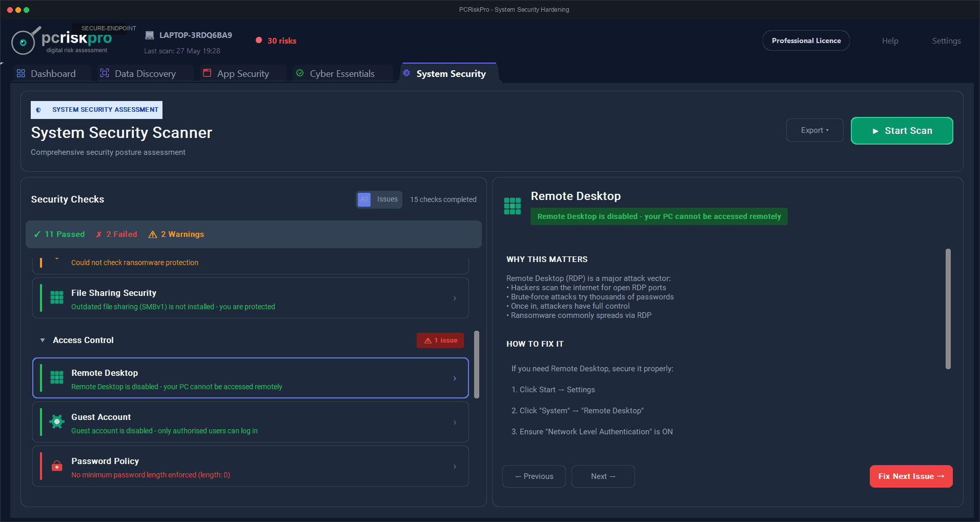This screenshot has height=522, width=980.
Task: Go to the Next check
Action: [x=603, y=476]
